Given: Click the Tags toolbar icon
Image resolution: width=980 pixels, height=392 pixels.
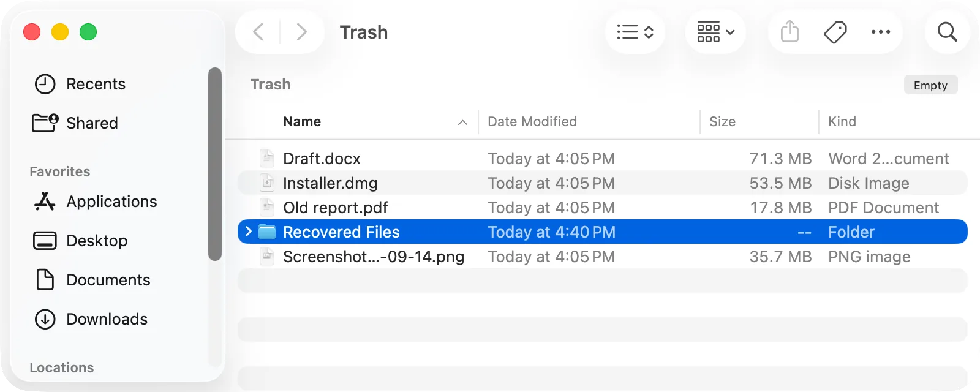Looking at the screenshot, I should (835, 32).
